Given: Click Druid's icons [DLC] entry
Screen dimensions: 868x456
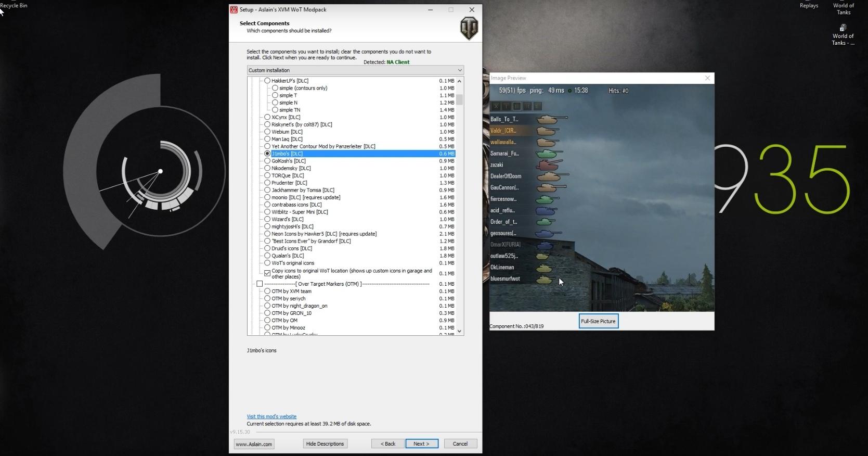Looking at the screenshot, I should [x=292, y=248].
